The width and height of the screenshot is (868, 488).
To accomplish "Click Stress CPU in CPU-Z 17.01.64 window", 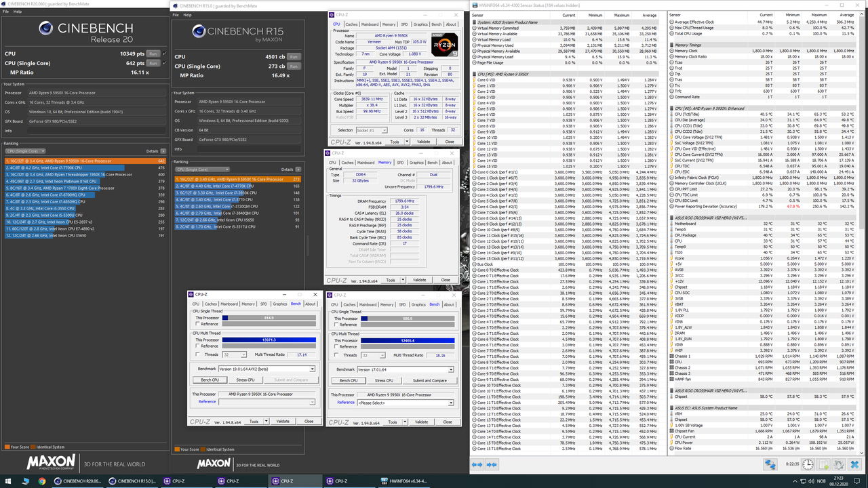I will pos(384,380).
